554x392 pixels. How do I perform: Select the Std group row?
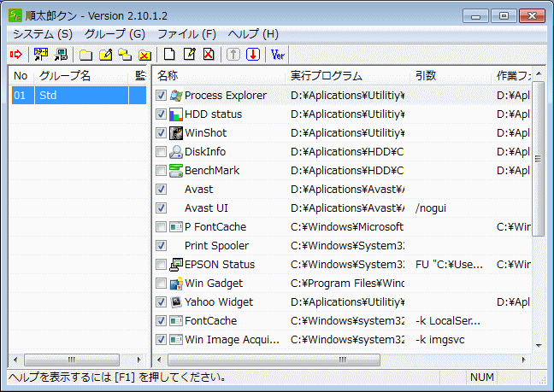[x=77, y=96]
